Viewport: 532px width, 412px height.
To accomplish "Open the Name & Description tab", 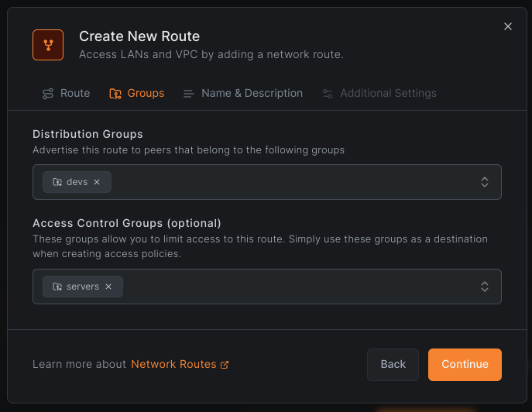I will click(x=252, y=93).
